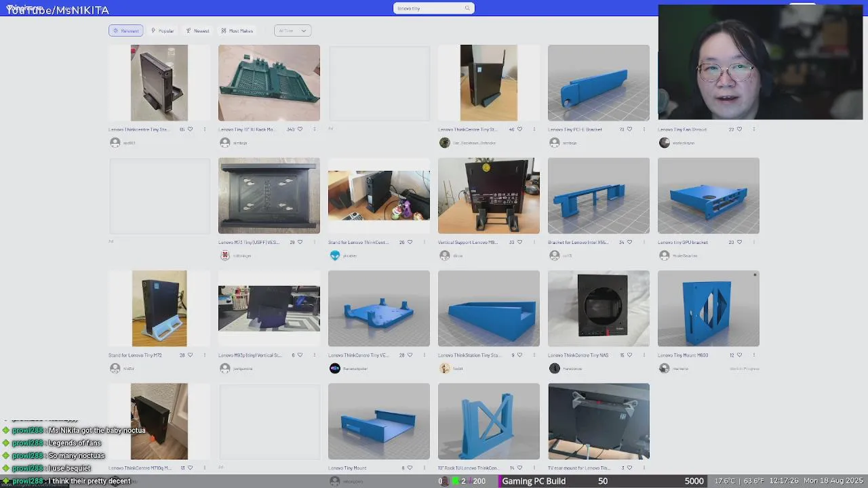The height and width of the screenshot is (488, 868).
Task: Open the All Time date range dropdown
Action: pos(293,30)
